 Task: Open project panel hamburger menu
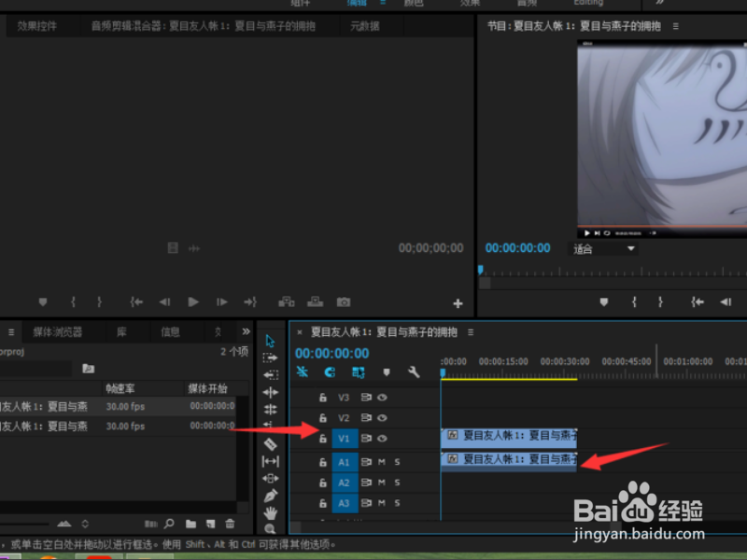11,332
